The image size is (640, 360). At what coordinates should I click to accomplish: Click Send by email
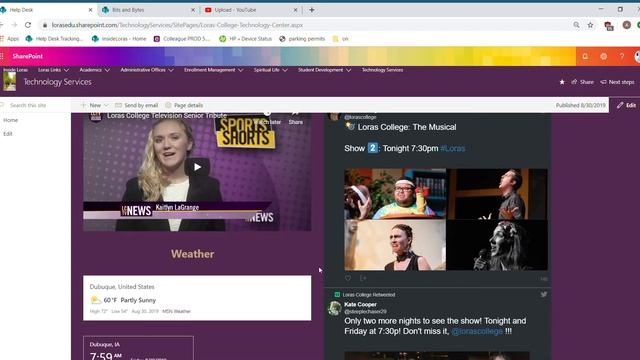(136, 105)
